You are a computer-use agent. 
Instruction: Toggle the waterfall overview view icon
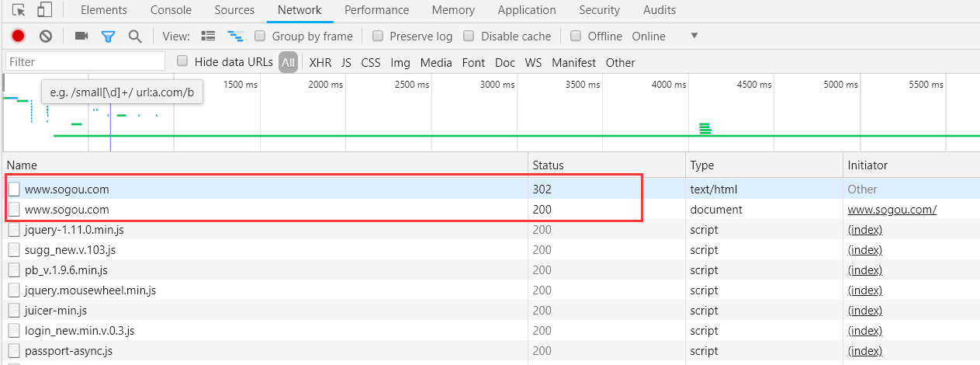[x=235, y=36]
